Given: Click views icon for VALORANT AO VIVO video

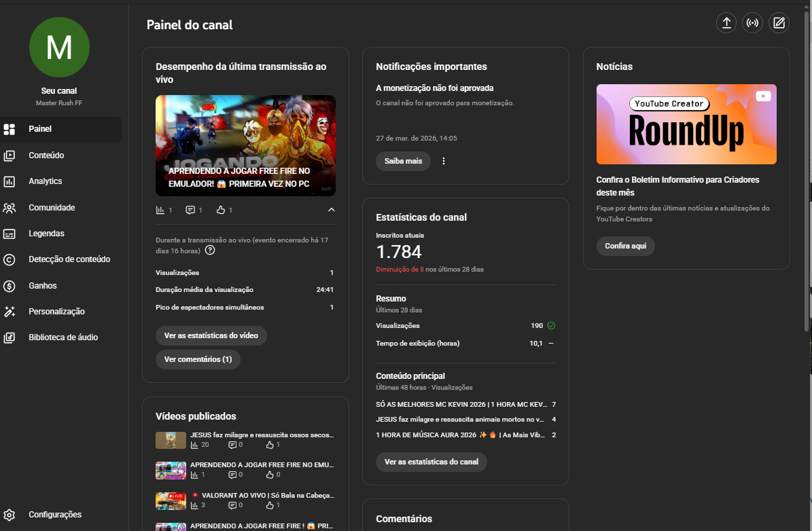Looking at the screenshot, I should point(194,506).
